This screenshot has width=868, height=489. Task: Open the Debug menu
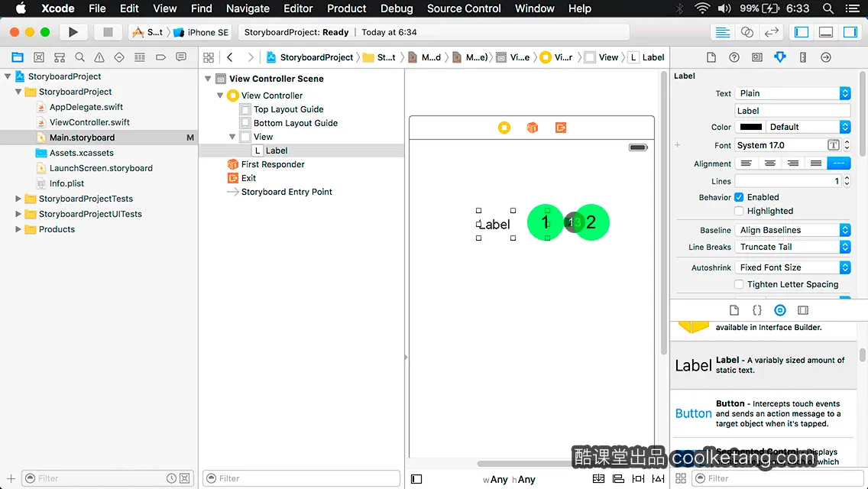tap(397, 8)
